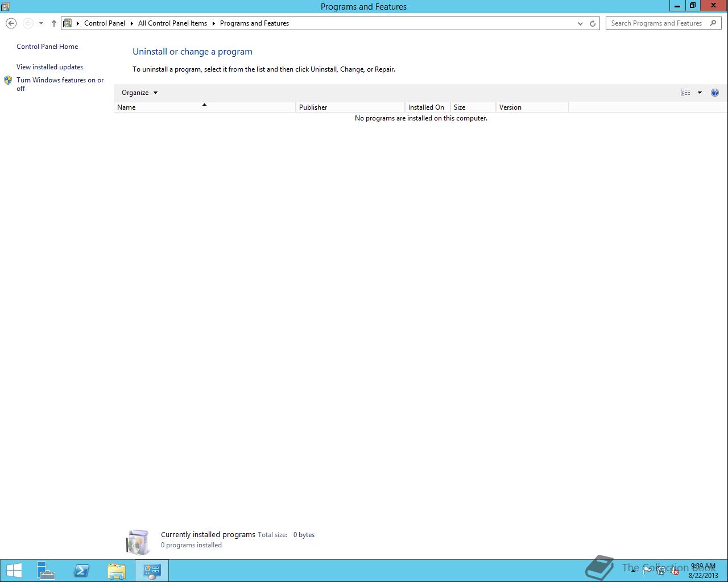The image size is (728, 582).
Task: Open the Windows Start button
Action: click(x=14, y=571)
